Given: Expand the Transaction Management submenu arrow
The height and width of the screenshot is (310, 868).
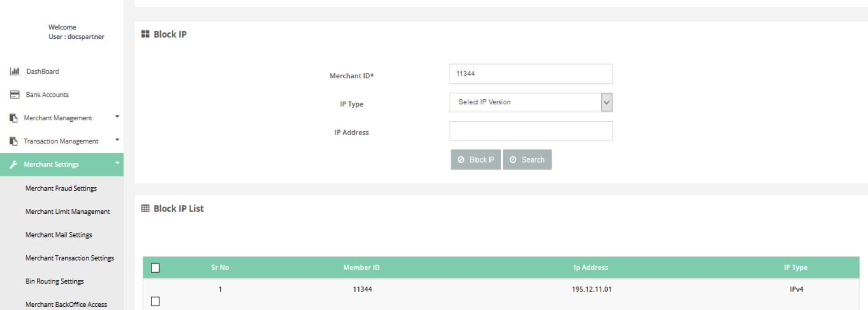Looking at the screenshot, I should tap(117, 140).
